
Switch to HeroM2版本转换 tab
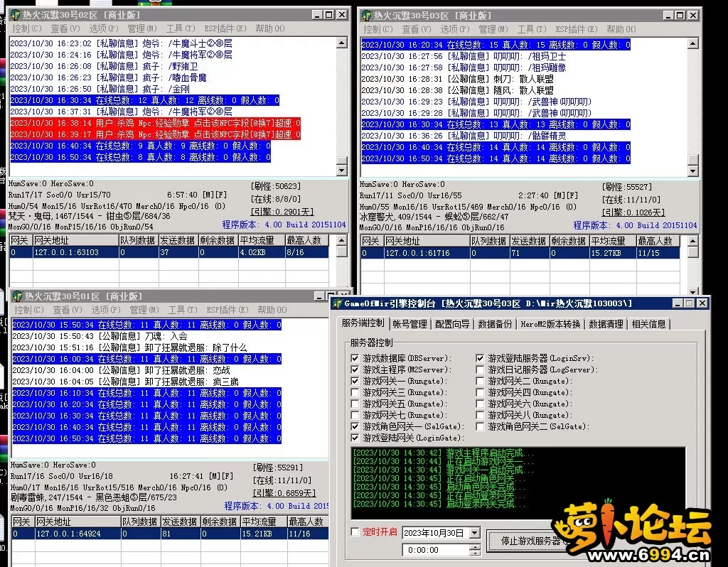[551, 324]
